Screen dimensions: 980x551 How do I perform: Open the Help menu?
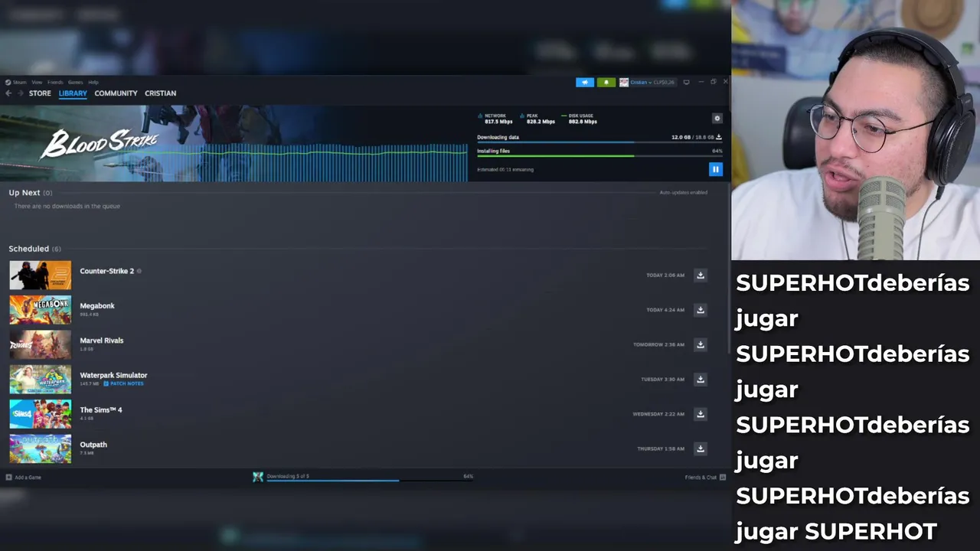(x=93, y=82)
